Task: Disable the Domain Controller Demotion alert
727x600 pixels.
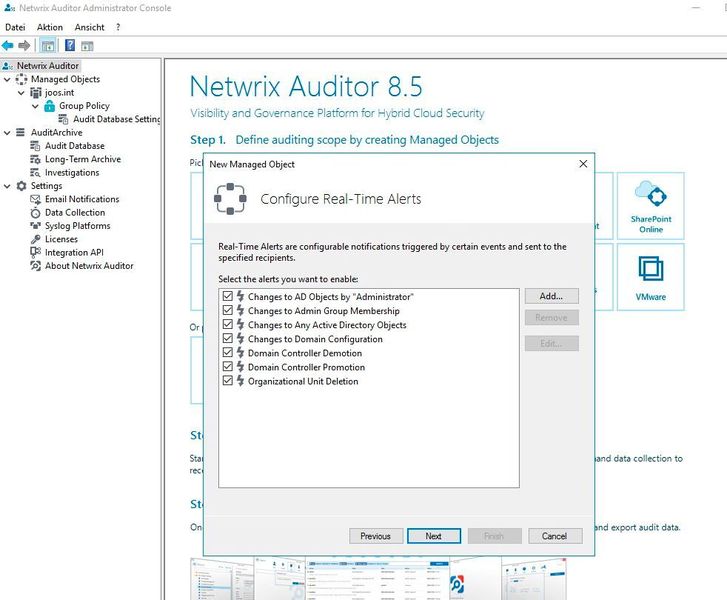Action: [228, 353]
